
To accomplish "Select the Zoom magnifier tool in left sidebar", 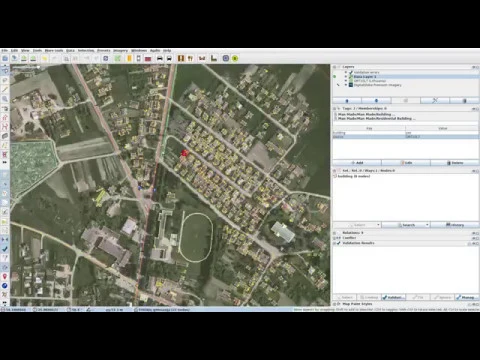I will click(5, 99).
